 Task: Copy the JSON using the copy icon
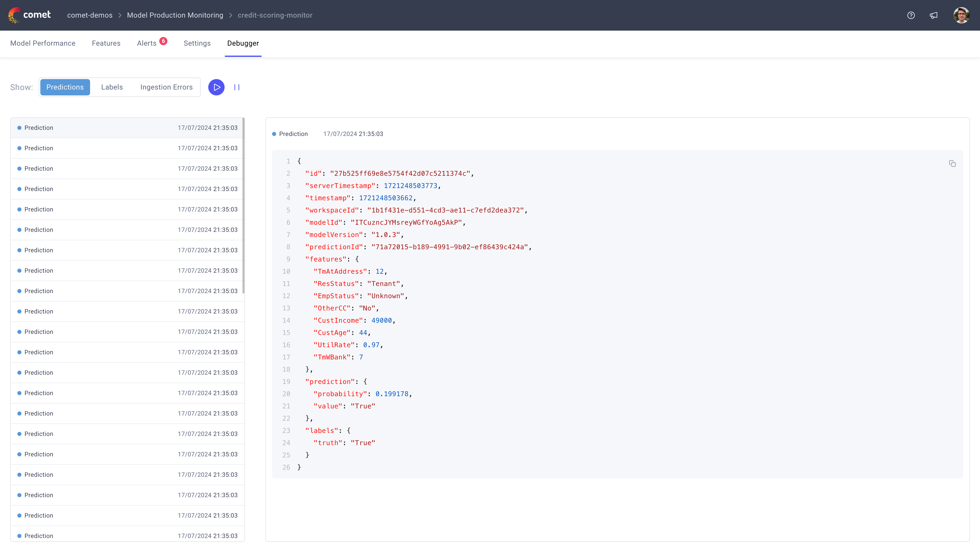952,164
